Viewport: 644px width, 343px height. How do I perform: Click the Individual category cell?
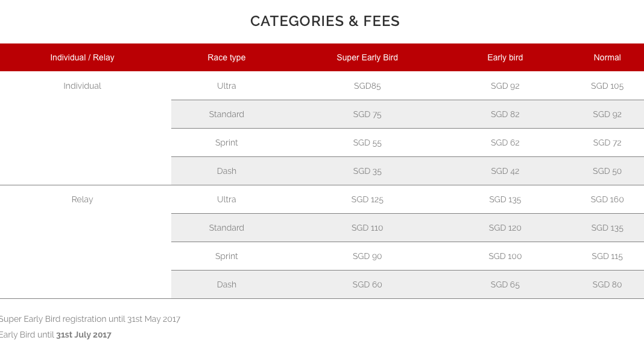tap(82, 86)
